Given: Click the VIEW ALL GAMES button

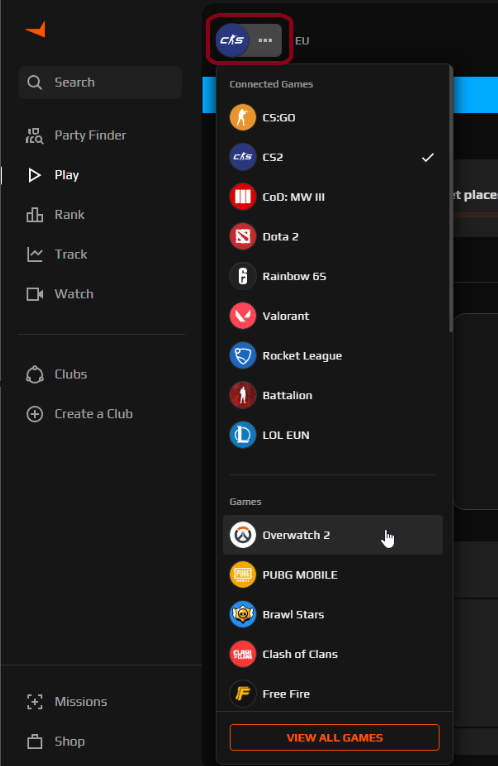Looking at the screenshot, I should coord(335,738).
